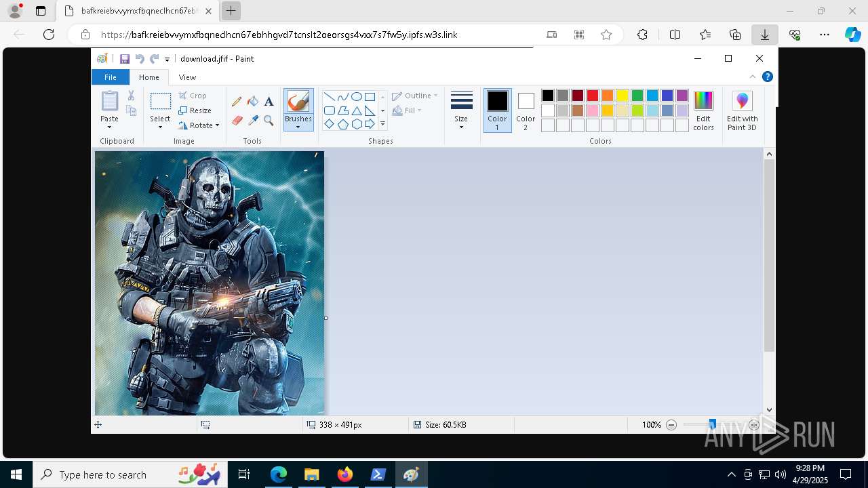Screen dimensions: 868x488
Task: Pick the red color swatch
Action: 593,96
